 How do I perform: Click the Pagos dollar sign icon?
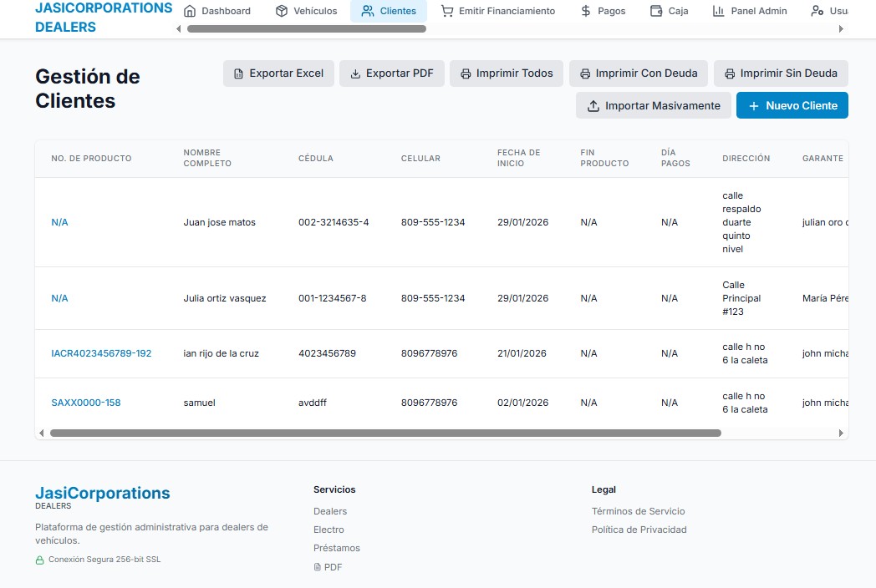click(586, 12)
